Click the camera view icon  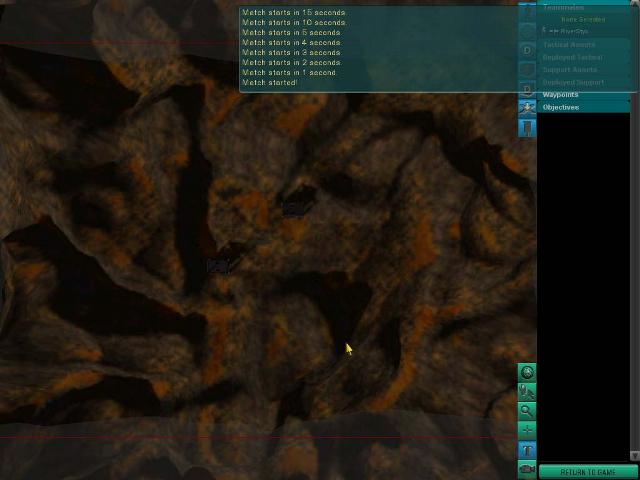(x=527, y=469)
